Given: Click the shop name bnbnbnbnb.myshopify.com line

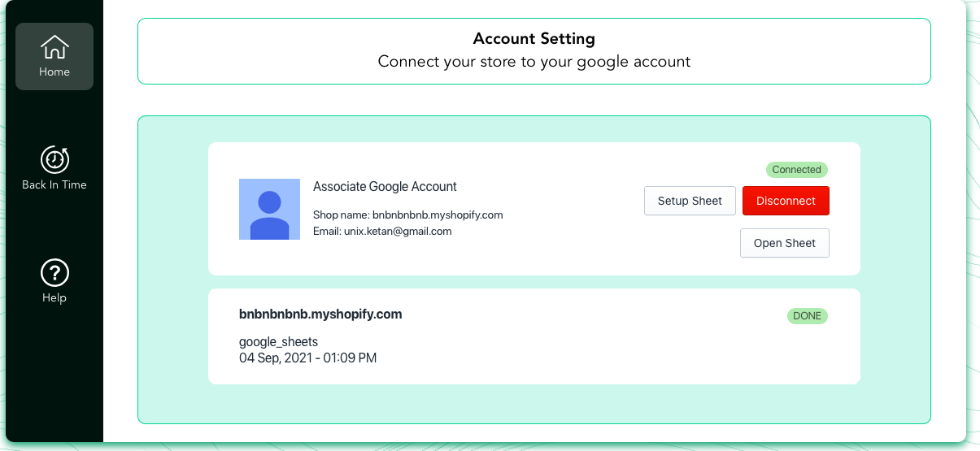Looking at the screenshot, I should pyautogui.click(x=407, y=215).
